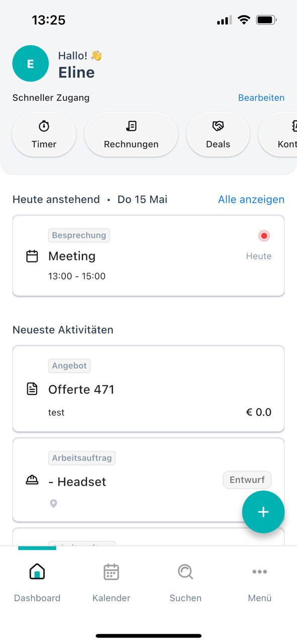Open the Eline profile avatar
The height and width of the screenshot is (644, 297).
coord(31,63)
